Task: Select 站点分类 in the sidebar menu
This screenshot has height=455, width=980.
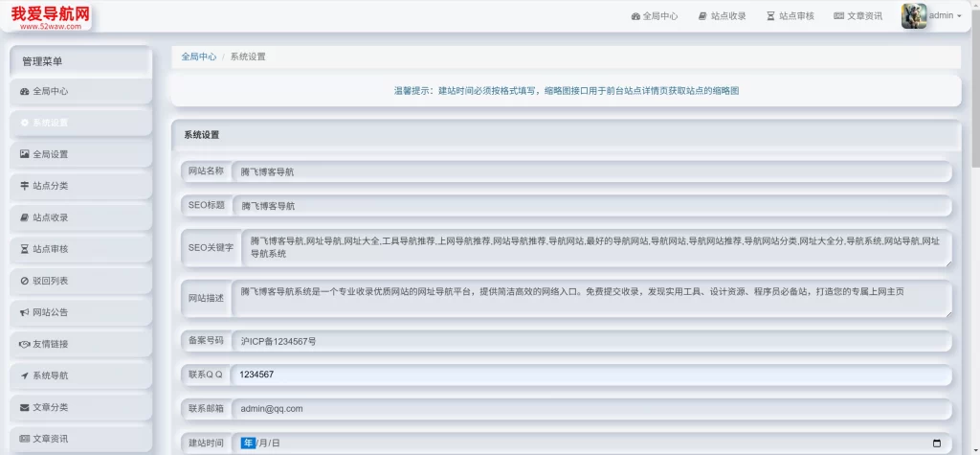Action: tap(80, 186)
